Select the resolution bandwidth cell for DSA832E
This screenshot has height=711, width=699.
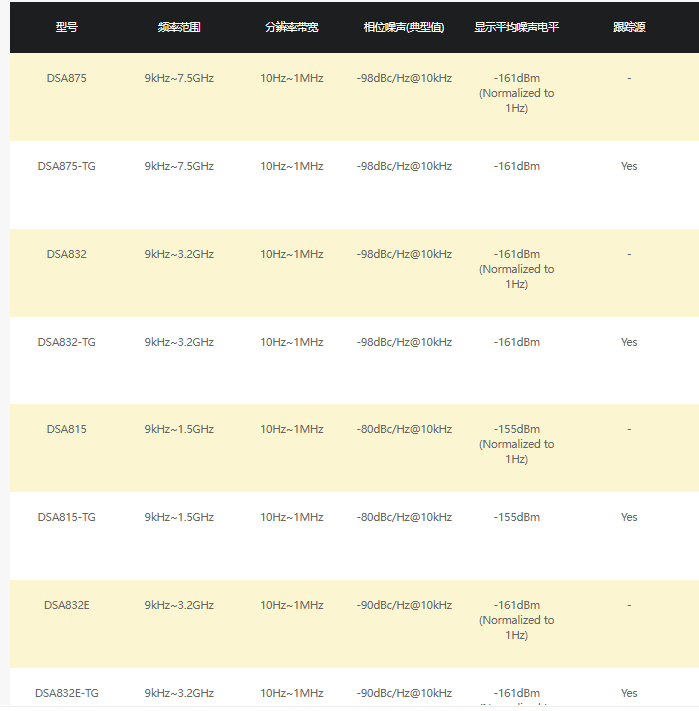pyautogui.click(x=292, y=605)
